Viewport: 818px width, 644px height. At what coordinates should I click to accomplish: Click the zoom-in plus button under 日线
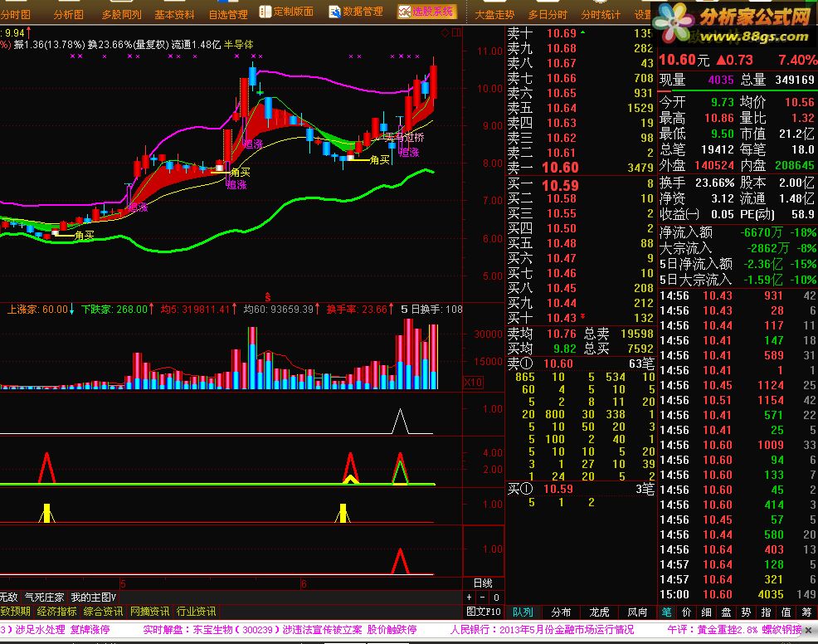pyautogui.click(x=469, y=598)
